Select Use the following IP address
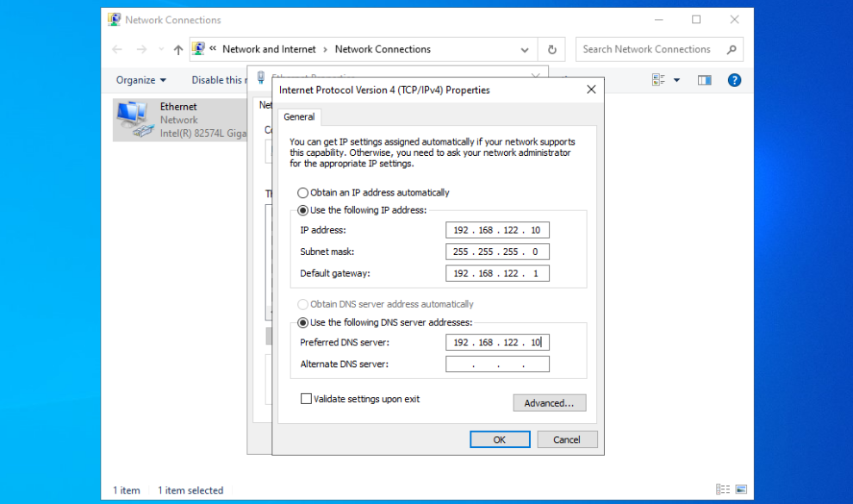853x504 pixels. tap(302, 210)
